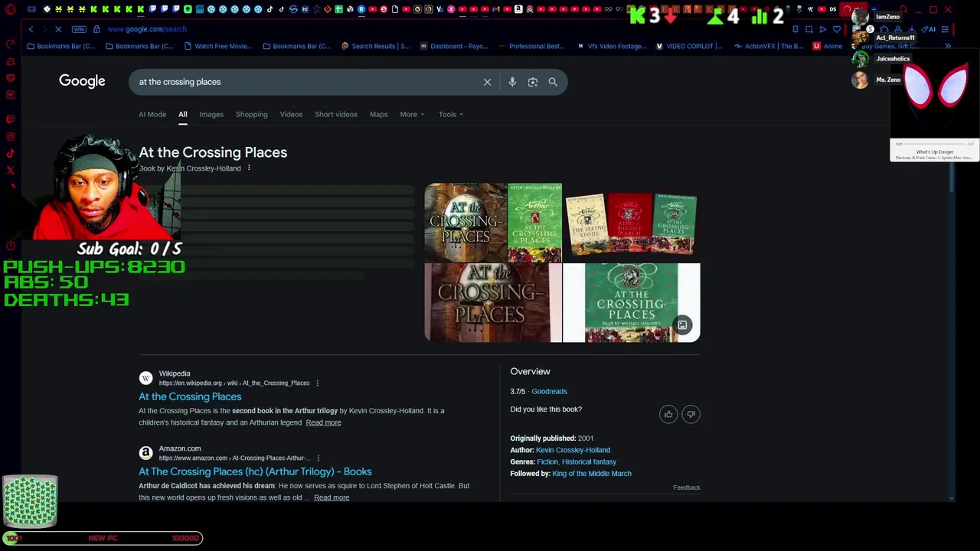This screenshot has height=551, width=980.
Task: Click the Feedback link
Action: (687, 487)
